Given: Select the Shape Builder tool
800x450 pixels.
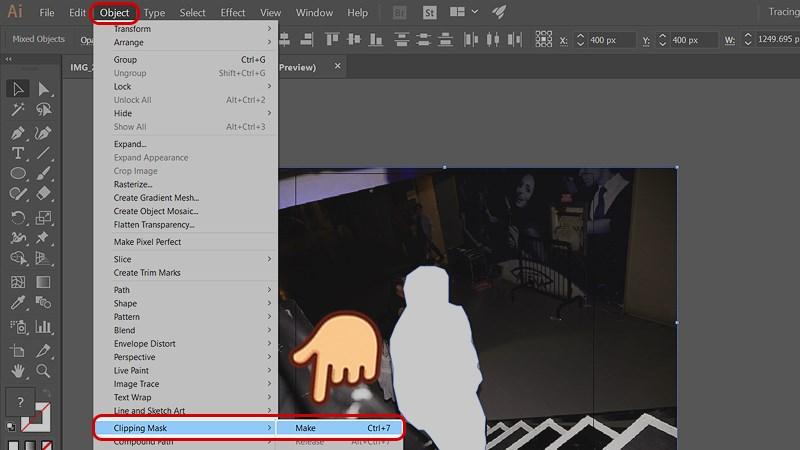Looking at the screenshot, I should 18,258.
